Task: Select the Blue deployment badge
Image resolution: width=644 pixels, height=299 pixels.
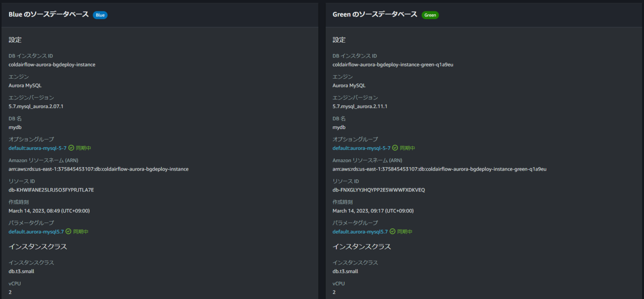Action: (100, 14)
